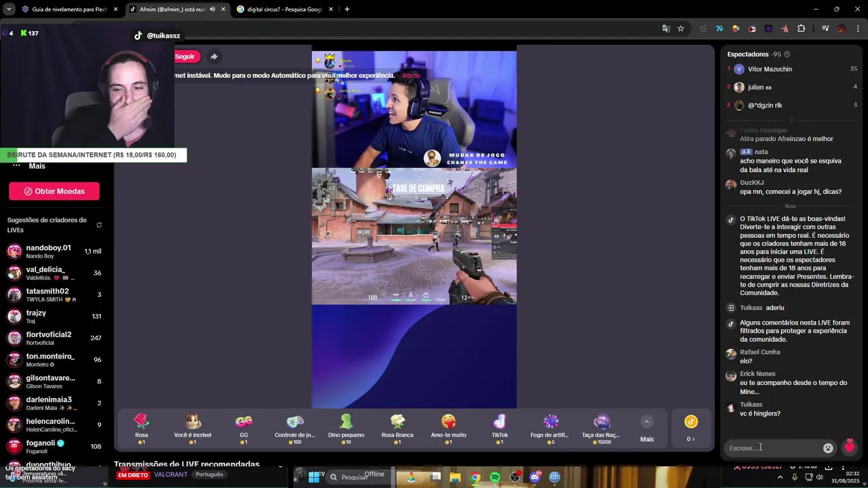Send the Dino pequeno gift
Image resolution: width=868 pixels, height=488 pixels.
346,428
